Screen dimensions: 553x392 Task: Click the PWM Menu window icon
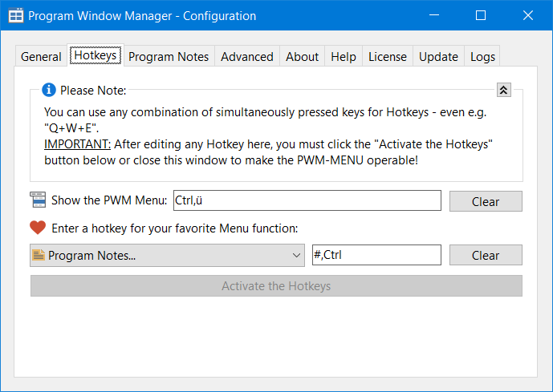click(39, 200)
